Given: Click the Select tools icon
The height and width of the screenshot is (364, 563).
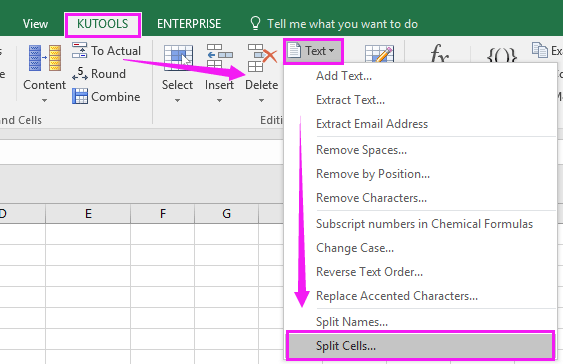Looking at the screenshot, I should [178, 57].
